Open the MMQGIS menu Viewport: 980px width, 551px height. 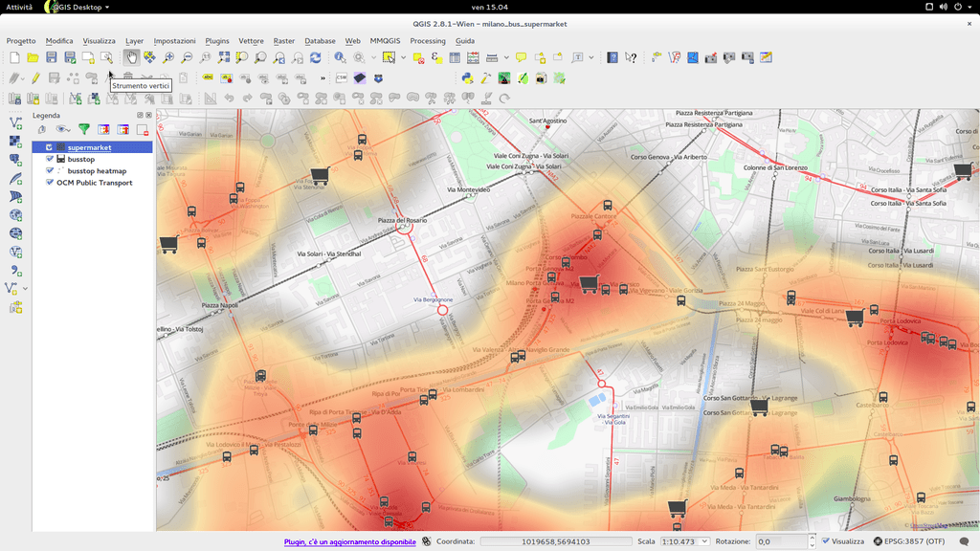point(385,40)
